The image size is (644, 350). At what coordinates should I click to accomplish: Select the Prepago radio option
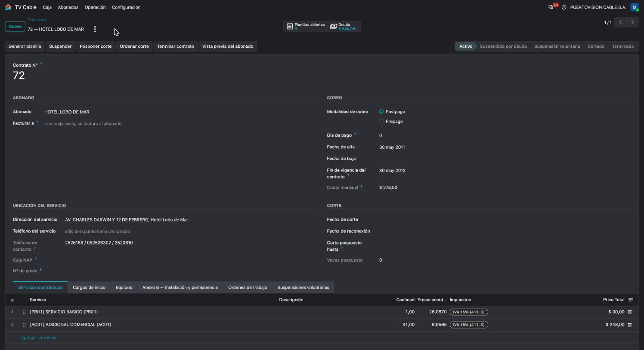coord(381,122)
